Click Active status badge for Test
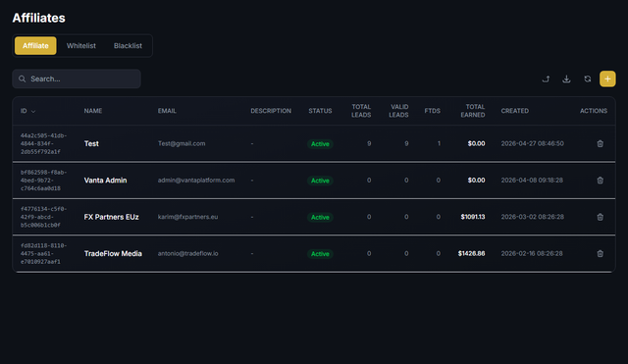The height and width of the screenshot is (364, 628). (320, 144)
